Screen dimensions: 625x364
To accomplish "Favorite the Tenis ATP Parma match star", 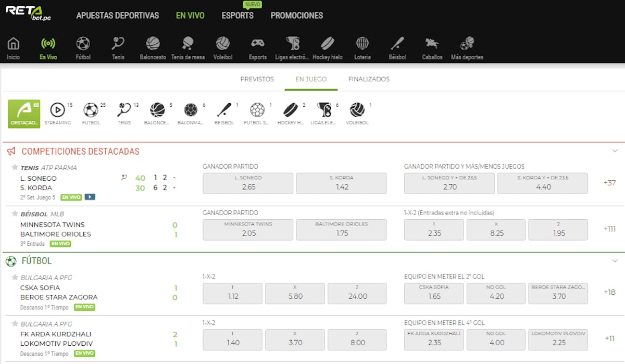I will coord(15,168).
